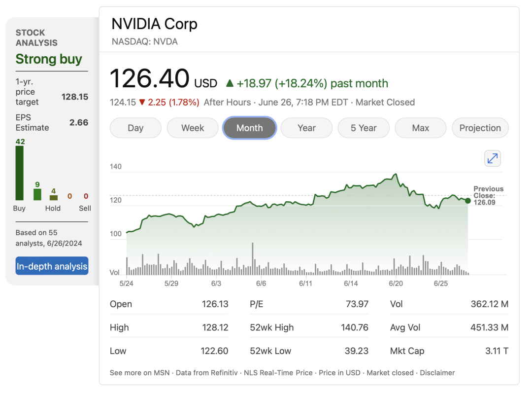Click the green dot at chart end
532x395 pixels.
pyautogui.click(x=467, y=201)
